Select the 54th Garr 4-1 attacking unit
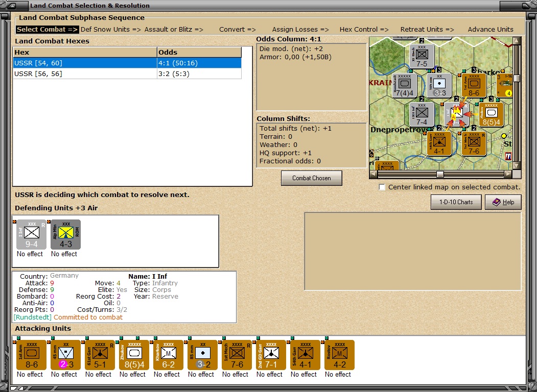The height and width of the screenshot is (392, 537). tap(306, 355)
